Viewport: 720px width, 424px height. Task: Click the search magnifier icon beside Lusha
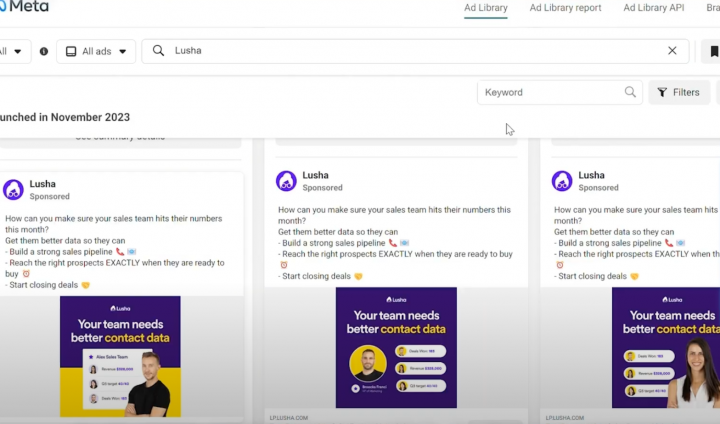[x=158, y=51]
